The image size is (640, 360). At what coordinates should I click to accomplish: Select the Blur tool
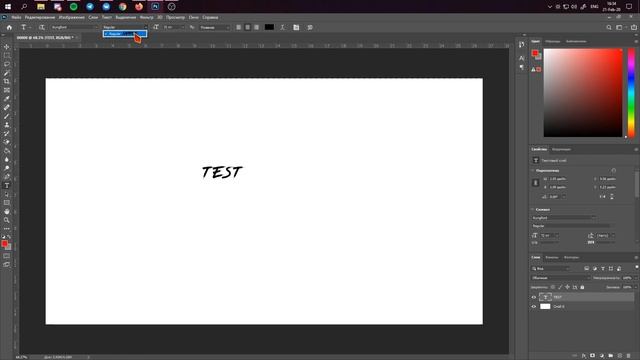7,160
